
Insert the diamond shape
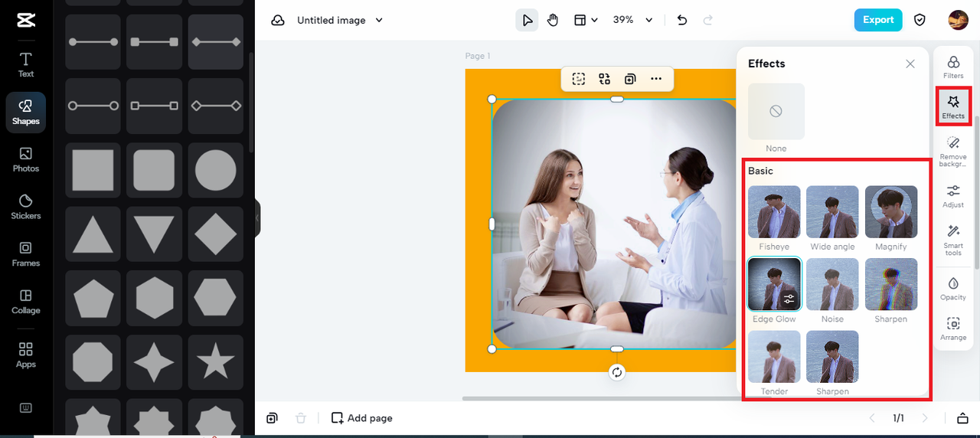pos(216,234)
